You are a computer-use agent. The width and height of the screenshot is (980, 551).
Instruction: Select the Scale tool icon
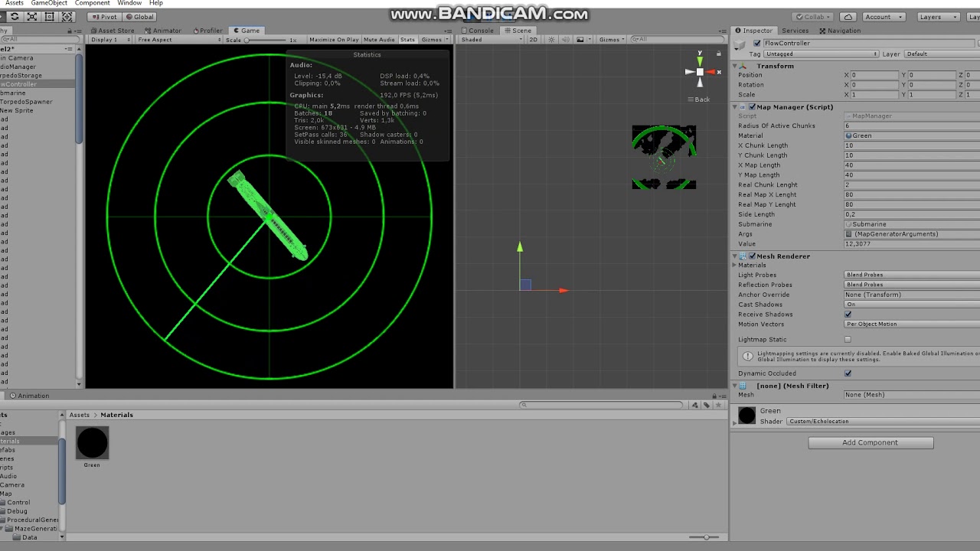[x=31, y=16]
